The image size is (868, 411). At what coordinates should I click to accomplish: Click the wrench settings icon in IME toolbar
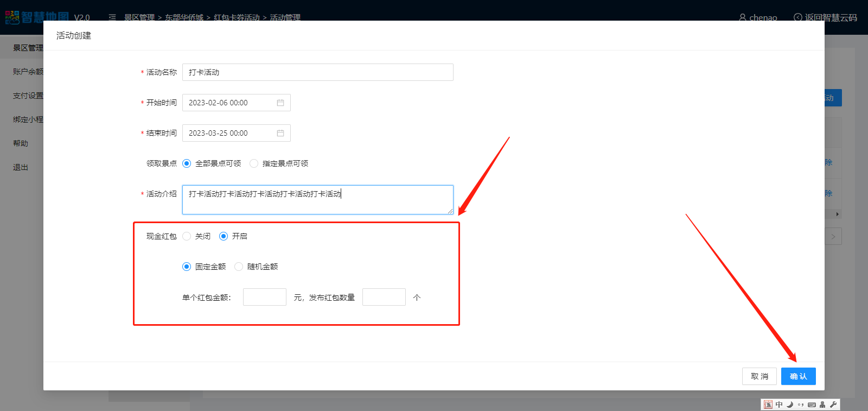(x=833, y=404)
